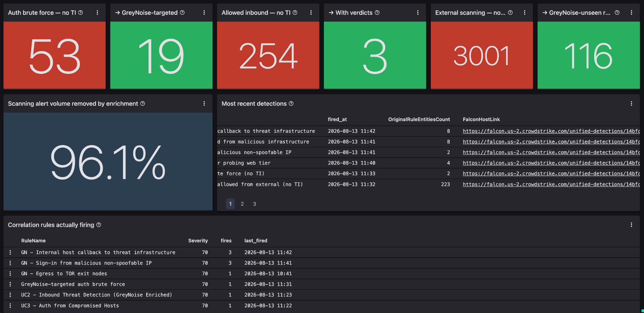Open the Auth brute force widget's kebab menu
The width and height of the screenshot is (644, 313).
click(x=97, y=13)
